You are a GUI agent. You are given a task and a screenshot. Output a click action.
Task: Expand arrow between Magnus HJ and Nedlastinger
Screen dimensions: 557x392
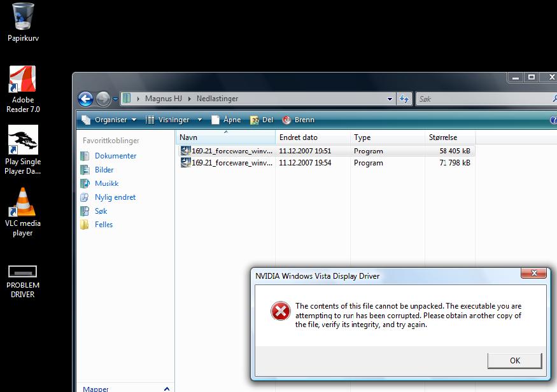click(189, 99)
